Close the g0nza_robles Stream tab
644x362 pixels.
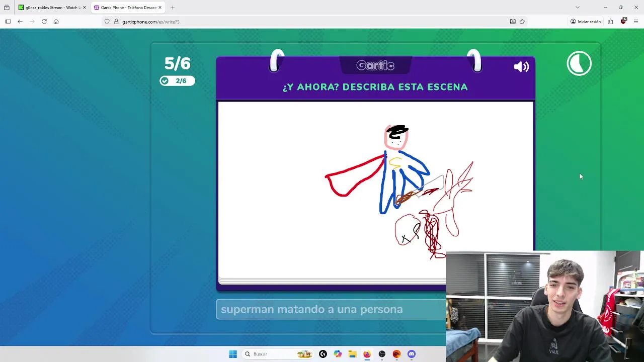(84, 8)
